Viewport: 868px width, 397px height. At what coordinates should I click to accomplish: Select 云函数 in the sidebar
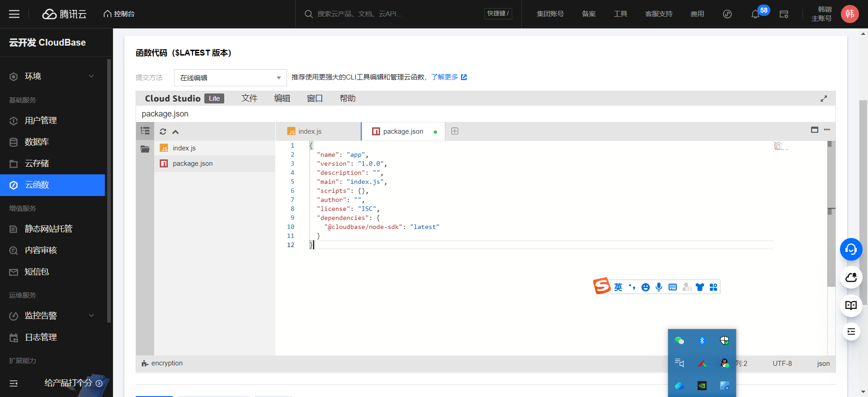tap(52, 185)
